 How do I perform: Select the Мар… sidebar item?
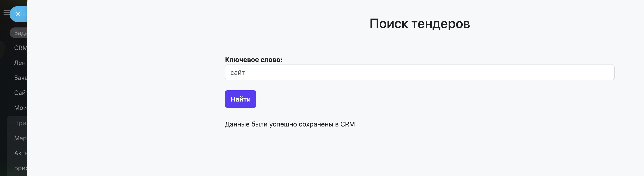coord(20,138)
